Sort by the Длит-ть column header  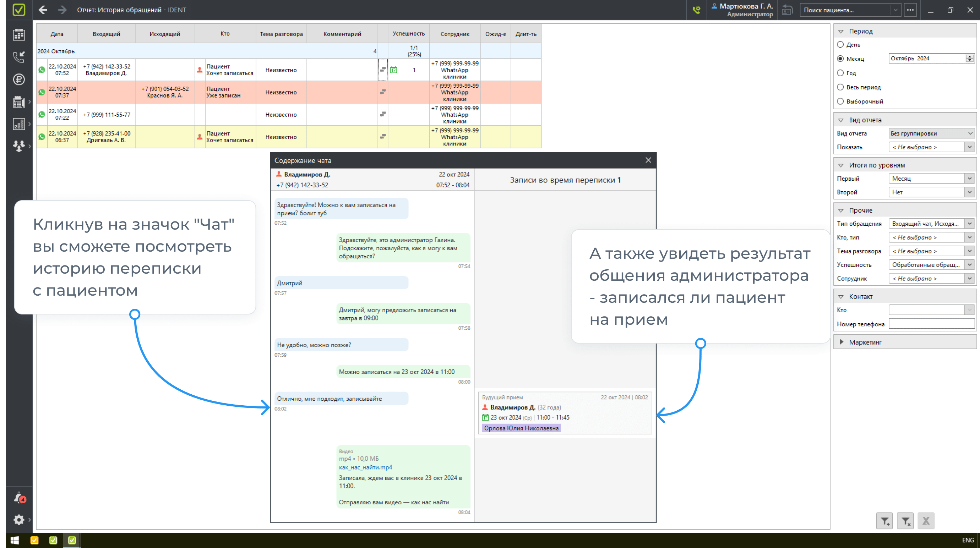pyautogui.click(x=526, y=34)
